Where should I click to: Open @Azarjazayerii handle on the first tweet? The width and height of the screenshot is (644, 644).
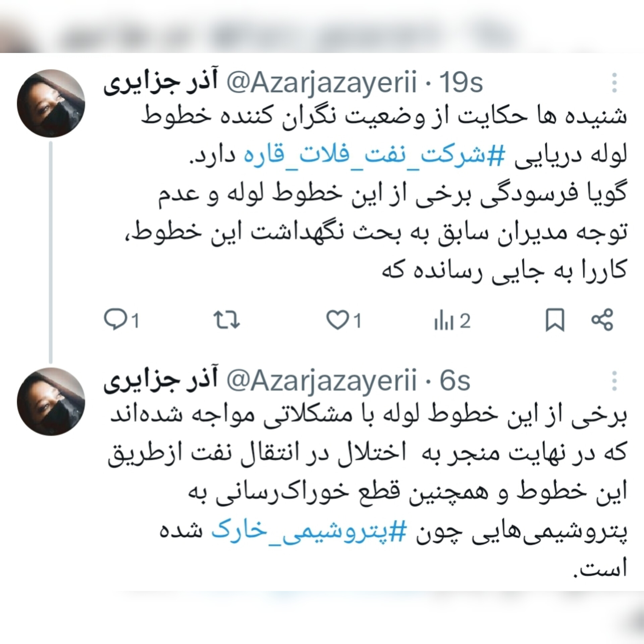click(321, 83)
